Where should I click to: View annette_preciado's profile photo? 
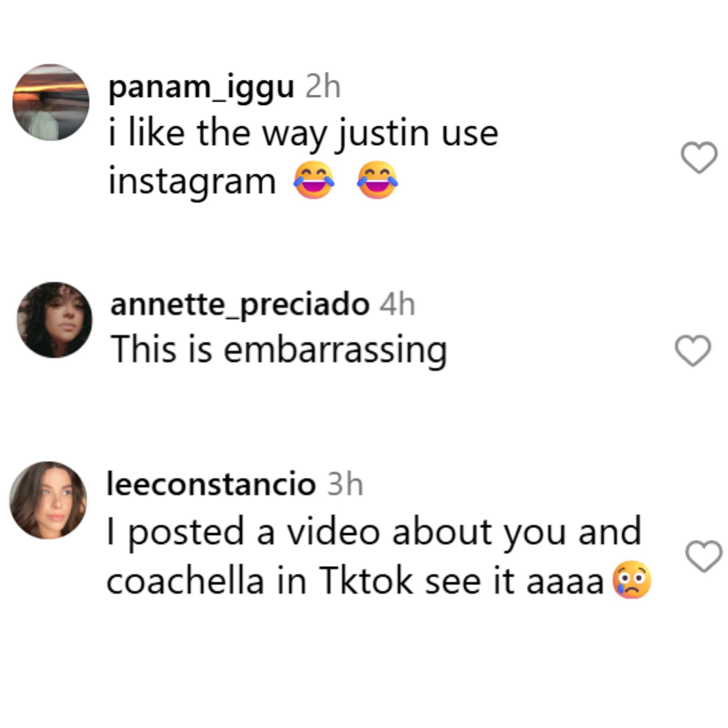[x=54, y=320]
